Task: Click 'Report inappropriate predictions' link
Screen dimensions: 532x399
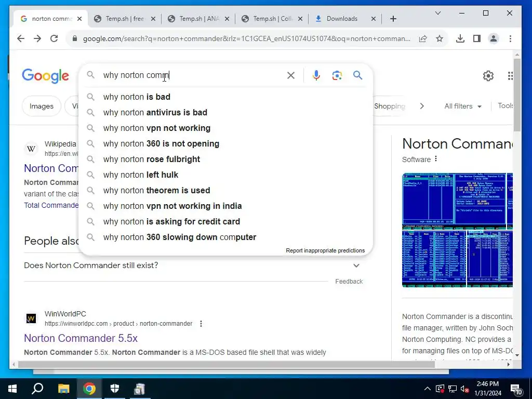Action: 325,251
